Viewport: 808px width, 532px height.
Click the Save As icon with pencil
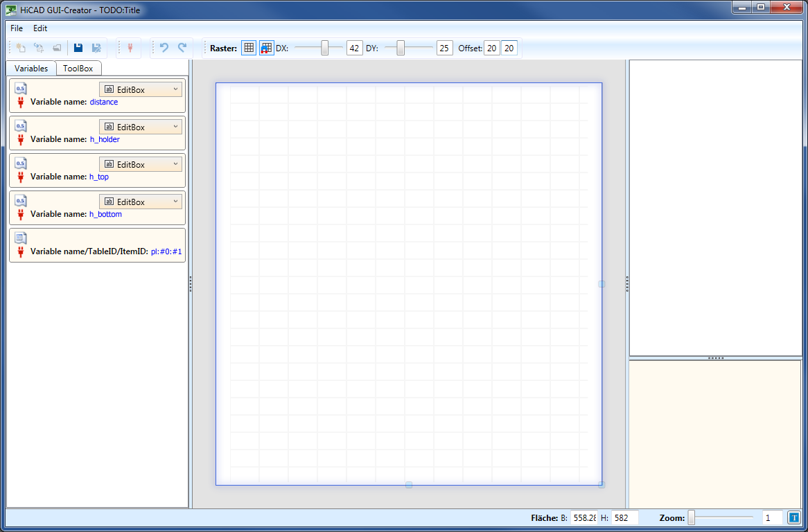(x=97, y=48)
